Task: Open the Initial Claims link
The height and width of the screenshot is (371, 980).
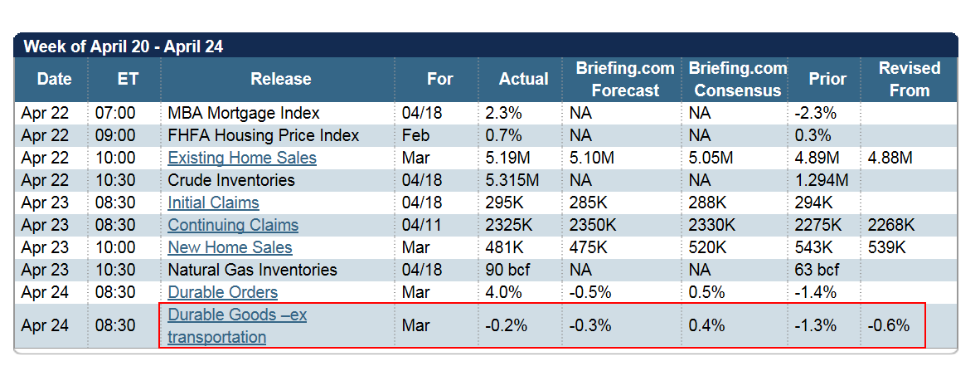Action: [x=213, y=203]
